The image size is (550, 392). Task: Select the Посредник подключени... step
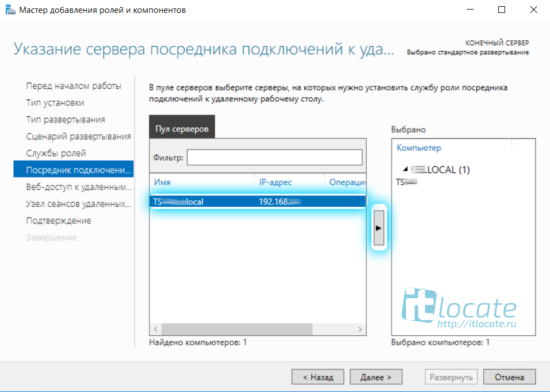click(x=73, y=169)
